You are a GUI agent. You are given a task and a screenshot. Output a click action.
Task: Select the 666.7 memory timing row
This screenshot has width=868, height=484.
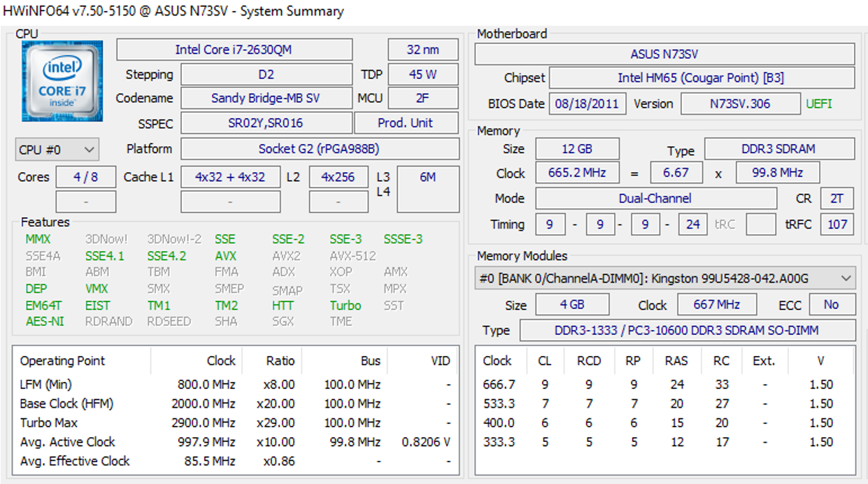(664, 385)
